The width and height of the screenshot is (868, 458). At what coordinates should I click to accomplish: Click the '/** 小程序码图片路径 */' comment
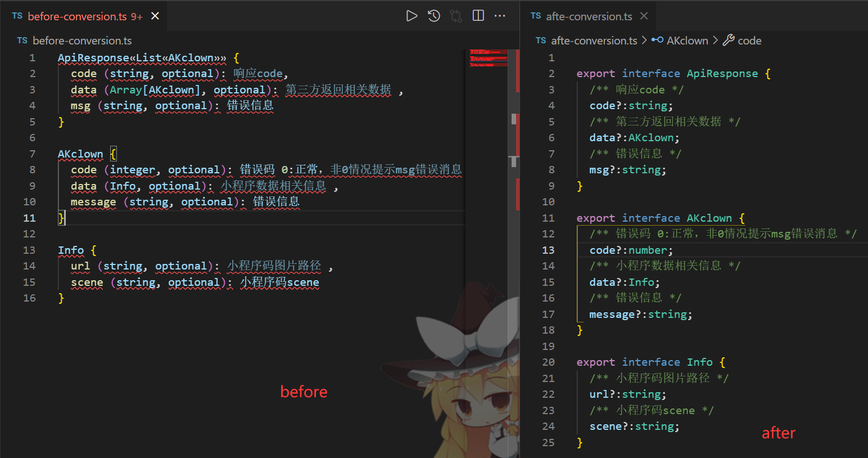tap(659, 379)
